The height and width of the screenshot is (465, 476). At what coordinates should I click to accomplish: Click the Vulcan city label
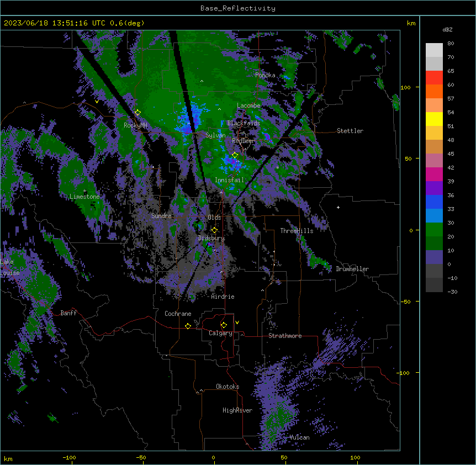pos(299,437)
